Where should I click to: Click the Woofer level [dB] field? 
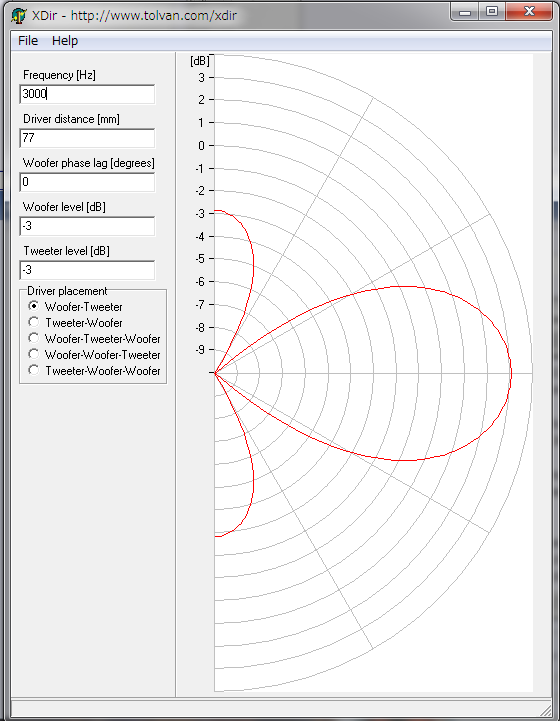(87, 226)
